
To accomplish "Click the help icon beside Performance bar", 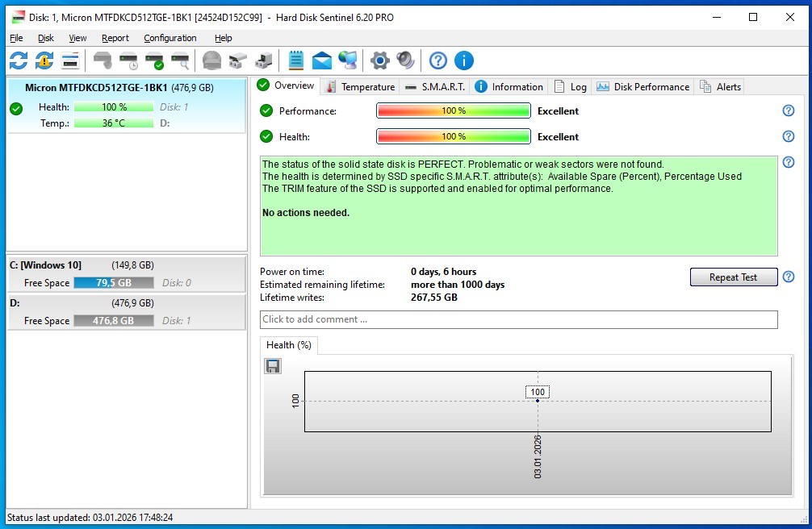I will [788, 110].
